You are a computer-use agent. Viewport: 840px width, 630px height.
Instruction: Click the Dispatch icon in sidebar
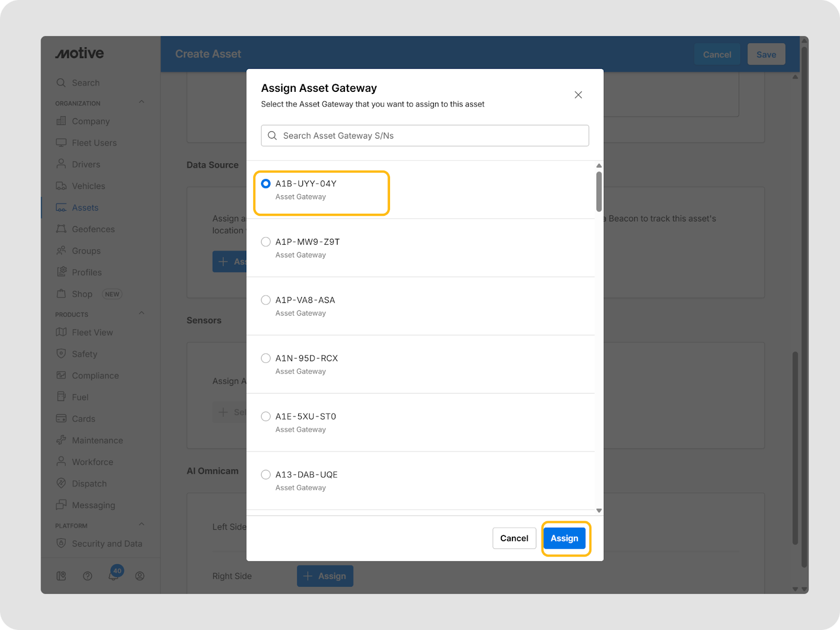61,483
